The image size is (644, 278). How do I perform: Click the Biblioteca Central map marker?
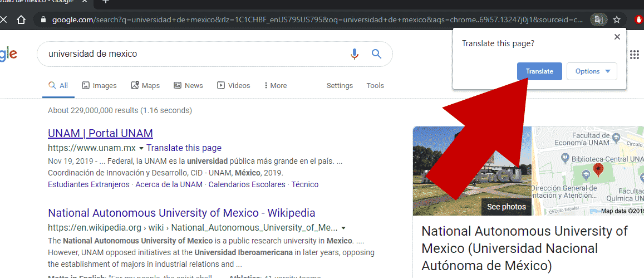pyautogui.click(x=565, y=158)
